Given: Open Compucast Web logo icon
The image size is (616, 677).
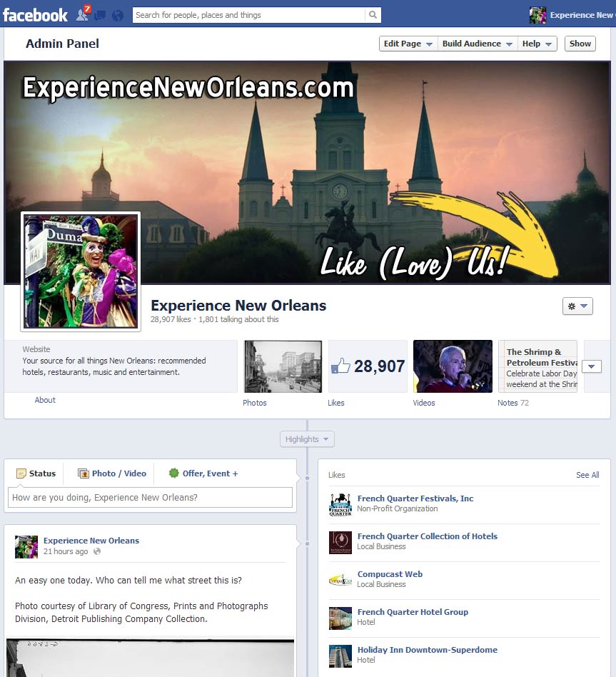Looking at the screenshot, I should (340, 581).
